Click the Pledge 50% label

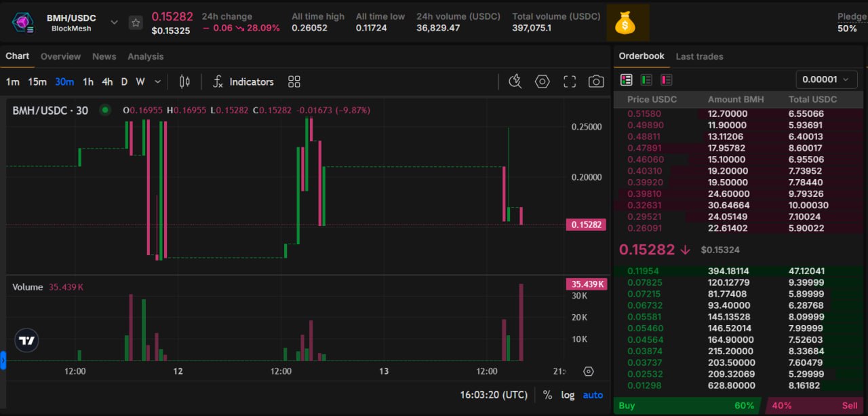pyautogui.click(x=850, y=22)
